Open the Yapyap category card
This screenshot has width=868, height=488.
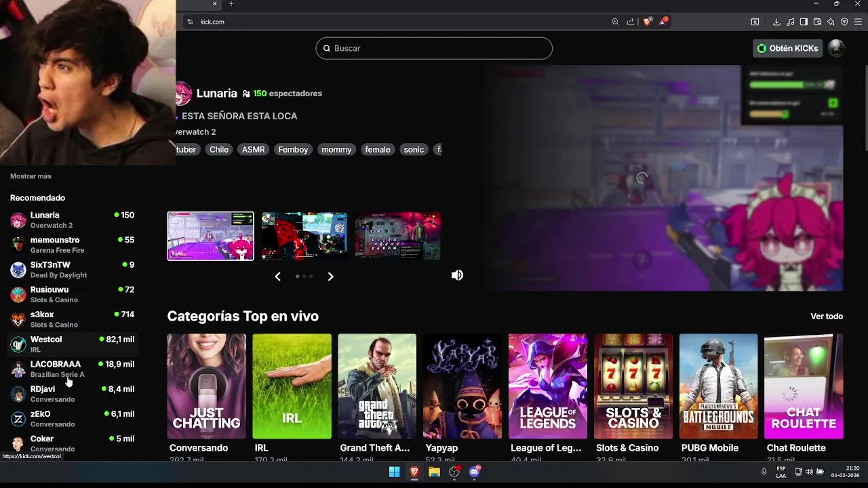(x=462, y=386)
